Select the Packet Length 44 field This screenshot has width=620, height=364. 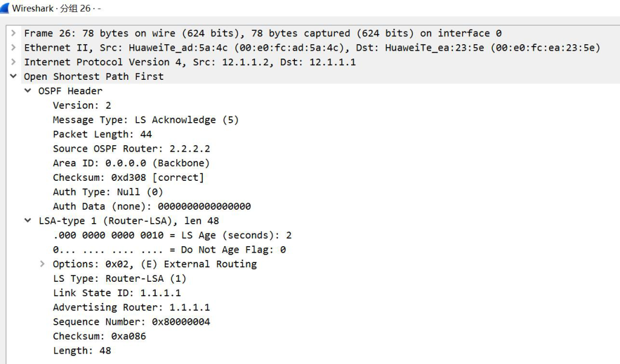coord(102,134)
